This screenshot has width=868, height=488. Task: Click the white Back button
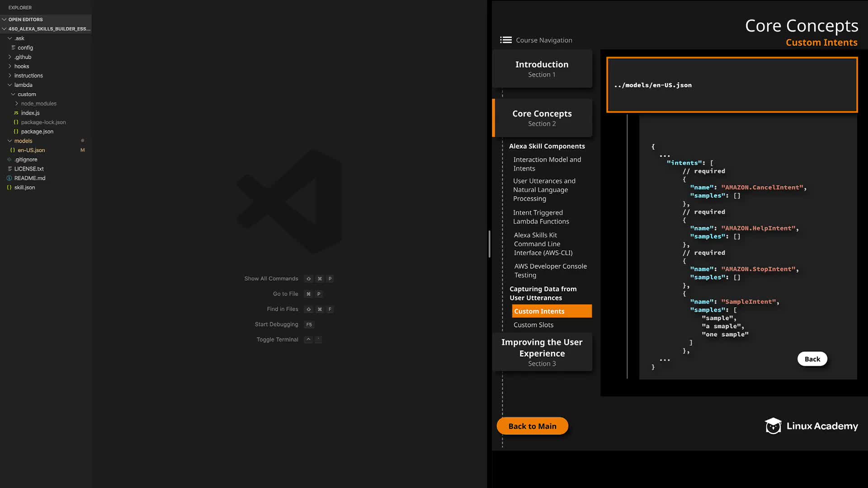click(x=812, y=359)
